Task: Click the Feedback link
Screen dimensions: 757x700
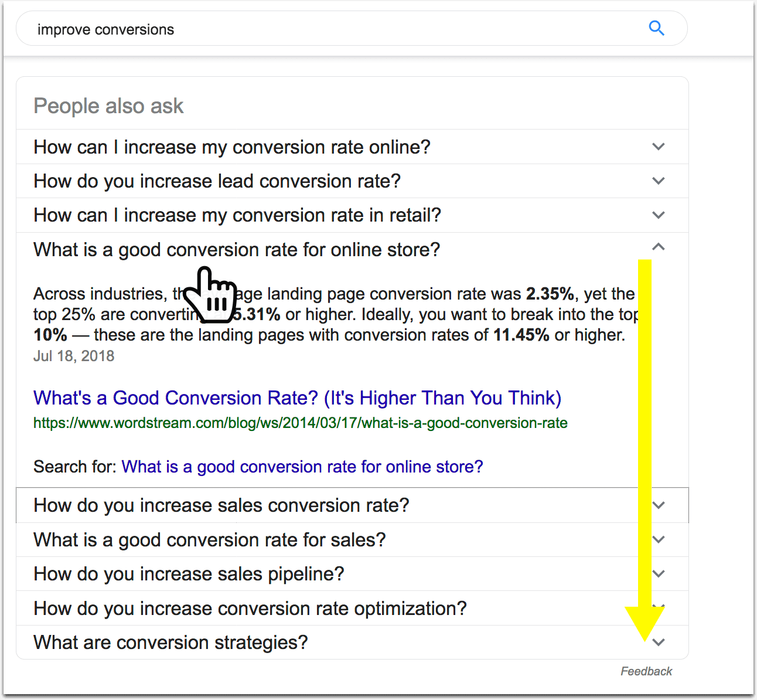Action: 646,671
